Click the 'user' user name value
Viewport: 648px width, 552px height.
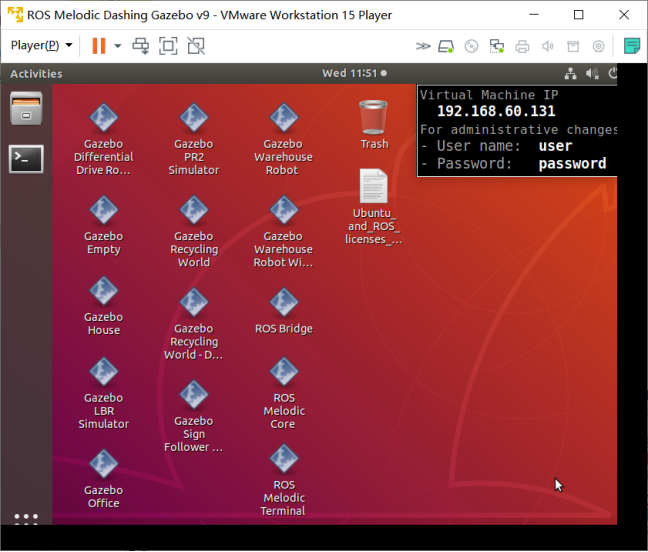[x=555, y=146]
